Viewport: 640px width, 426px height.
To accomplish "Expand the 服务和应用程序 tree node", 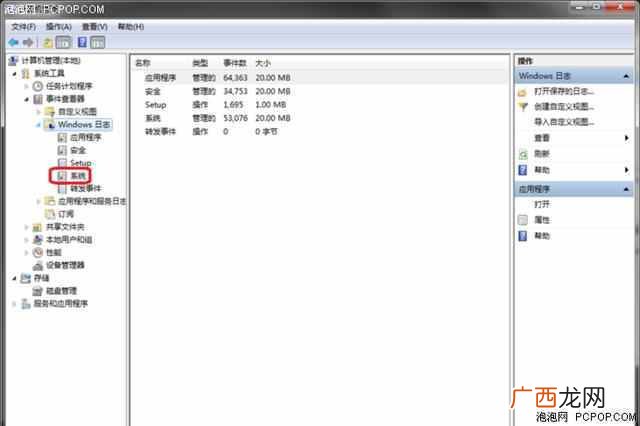I will coord(14,304).
